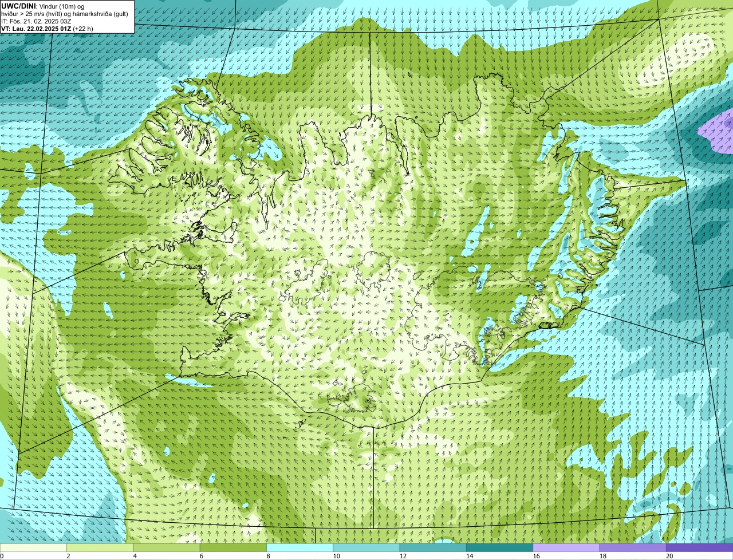Click the purple high-wind patch on the map
Screen dimensions: 733x560
coord(718,132)
